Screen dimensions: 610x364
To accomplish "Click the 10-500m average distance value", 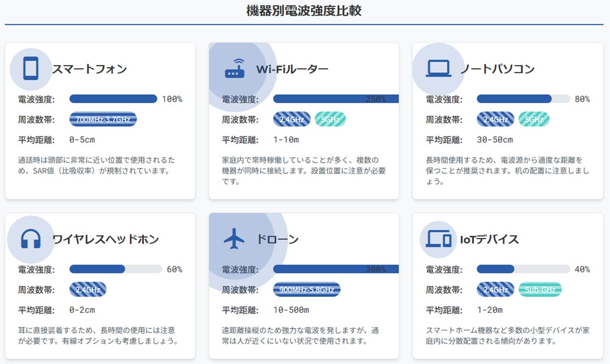I will pos(291,310).
